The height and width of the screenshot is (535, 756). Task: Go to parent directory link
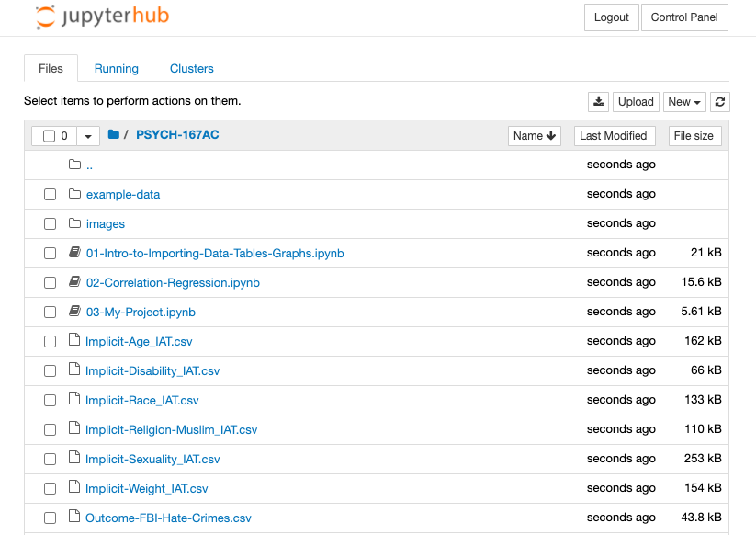[89, 165]
